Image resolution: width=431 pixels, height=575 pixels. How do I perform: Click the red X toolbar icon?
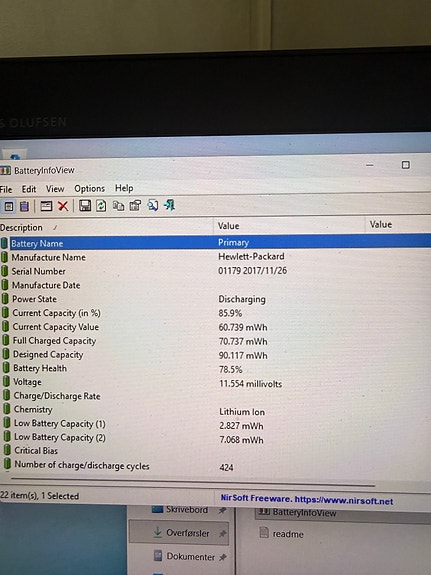coord(63,206)
